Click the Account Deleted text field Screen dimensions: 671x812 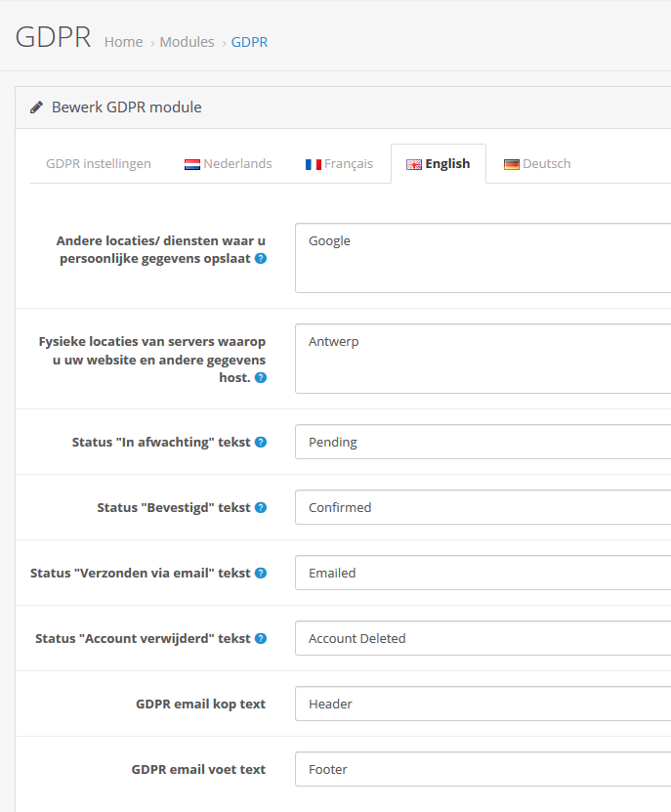(483, 638)
